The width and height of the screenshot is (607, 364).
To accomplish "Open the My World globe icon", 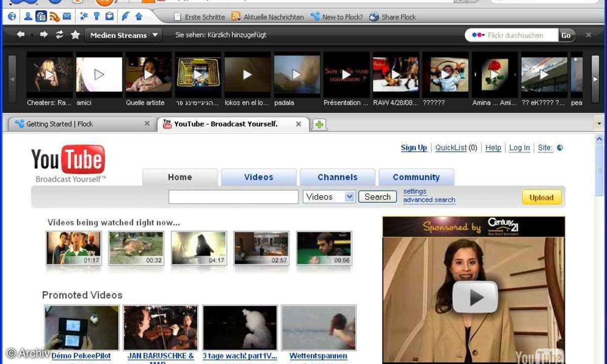I will pyautogui.click(x=12, y=17).
